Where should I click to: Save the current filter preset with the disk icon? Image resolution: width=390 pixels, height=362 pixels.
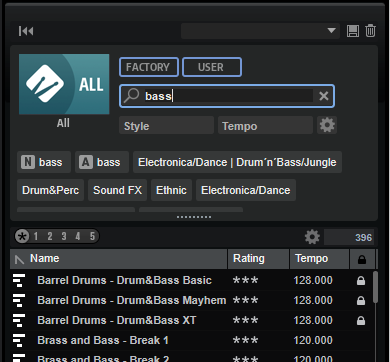coord(353,31)
